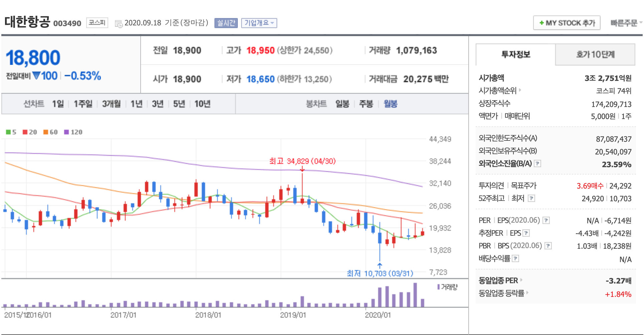Click the 시가총액 value 3조 2,751억원
Screen dimensions: 644x335
[608, 78]
